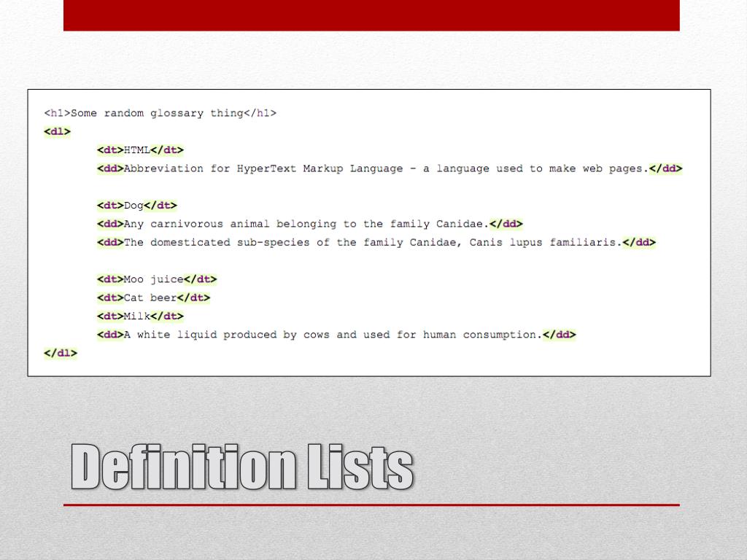The image size is (747, 560).
Task: Click the h1 line 'Some random glossary thing'
Action: pos(160,113)
